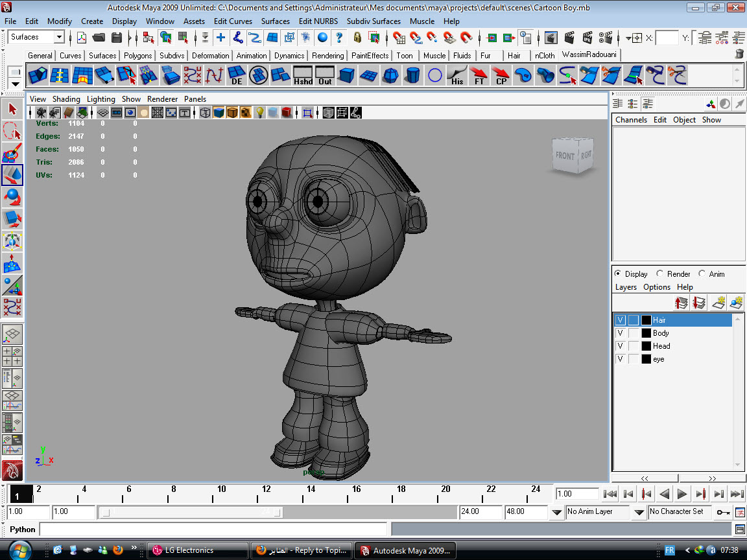Open the Channels menu in channel box
747x560 pixels.
tap(631, 120)
